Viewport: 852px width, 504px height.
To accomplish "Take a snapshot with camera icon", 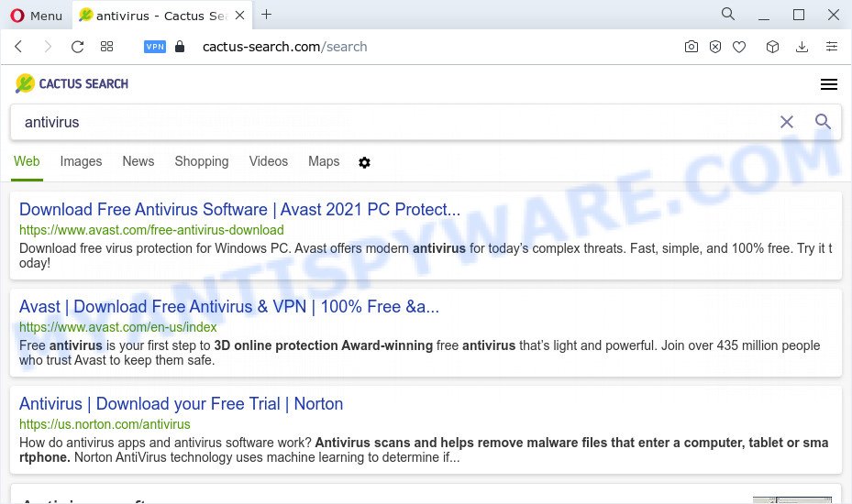I will point(692,47).
